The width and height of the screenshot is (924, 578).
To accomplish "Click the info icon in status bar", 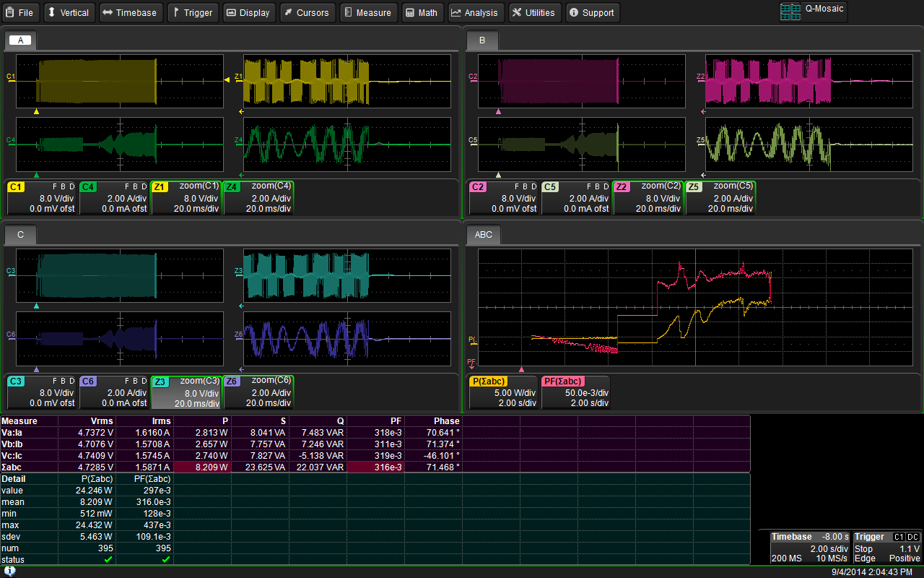I will (x=10, y=571).
